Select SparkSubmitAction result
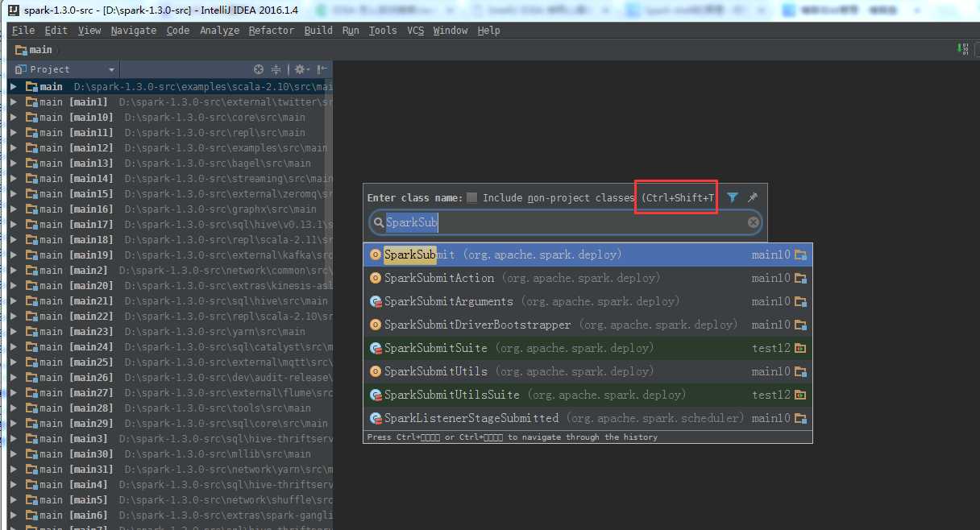 pyautogui.click(x=588, y=278)
